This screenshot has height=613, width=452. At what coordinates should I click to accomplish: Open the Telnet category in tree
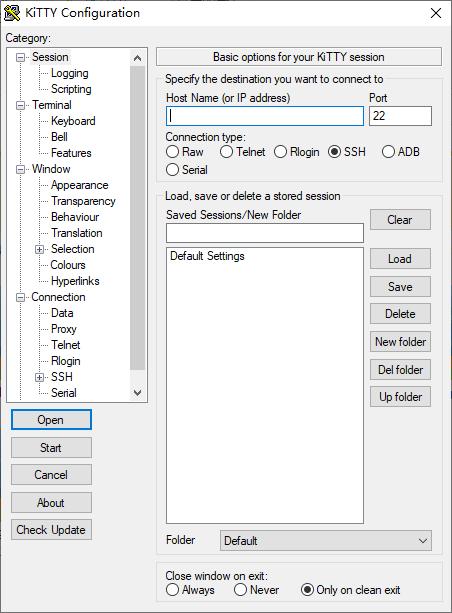point(66,346)
